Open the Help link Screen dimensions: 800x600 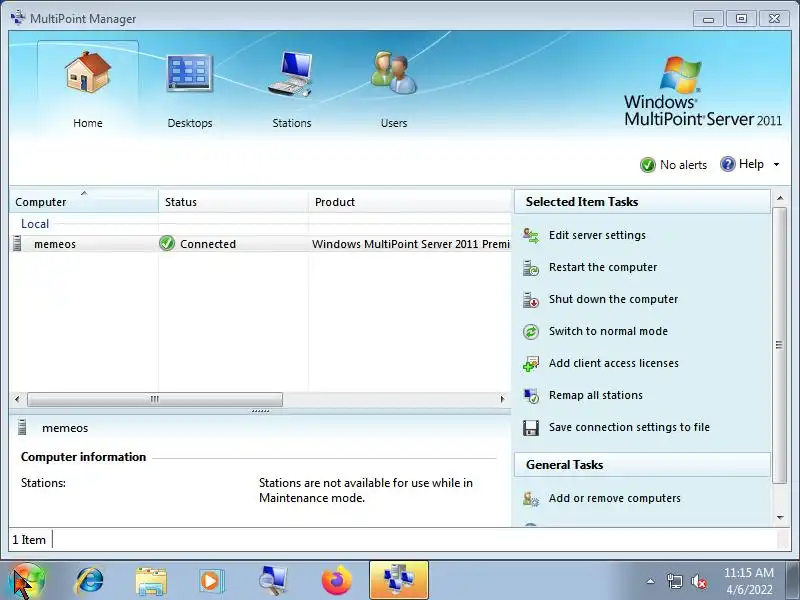tap(751, 164)
